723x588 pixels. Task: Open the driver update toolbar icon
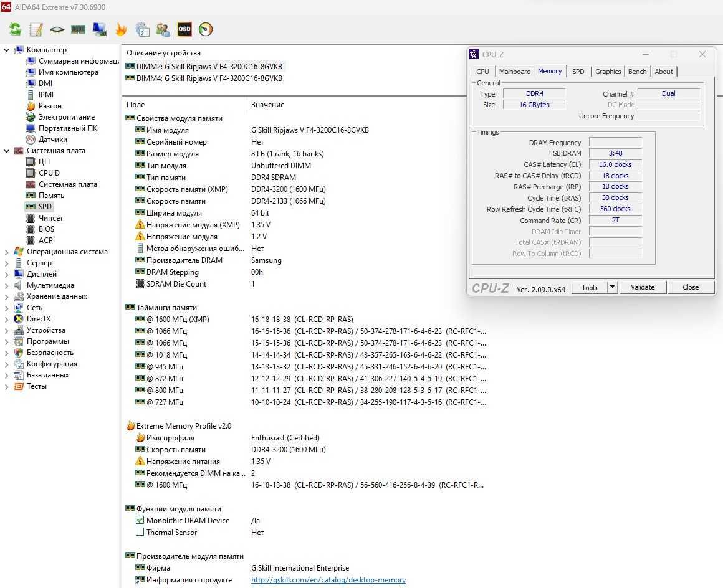(142, 29)
